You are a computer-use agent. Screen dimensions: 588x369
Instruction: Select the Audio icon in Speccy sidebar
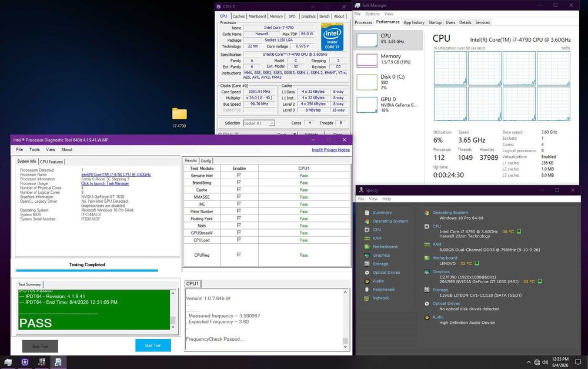pos(367,281)
